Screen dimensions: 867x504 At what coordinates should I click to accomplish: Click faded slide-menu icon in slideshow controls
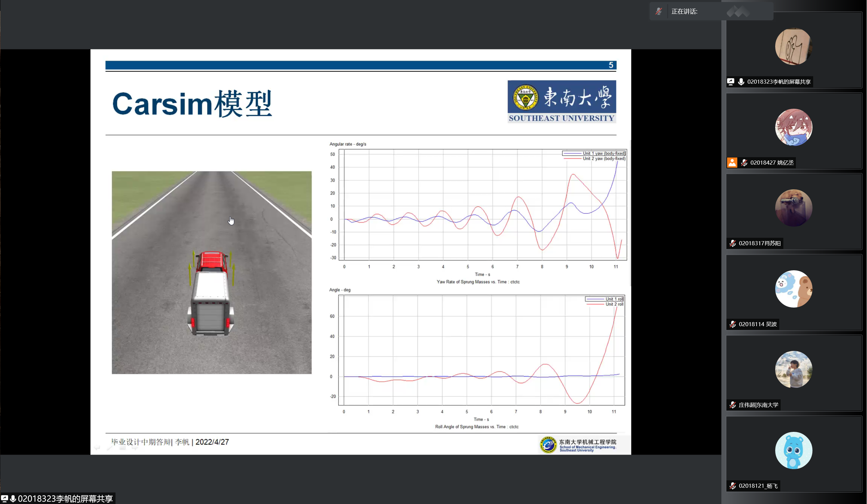(122, 447)
